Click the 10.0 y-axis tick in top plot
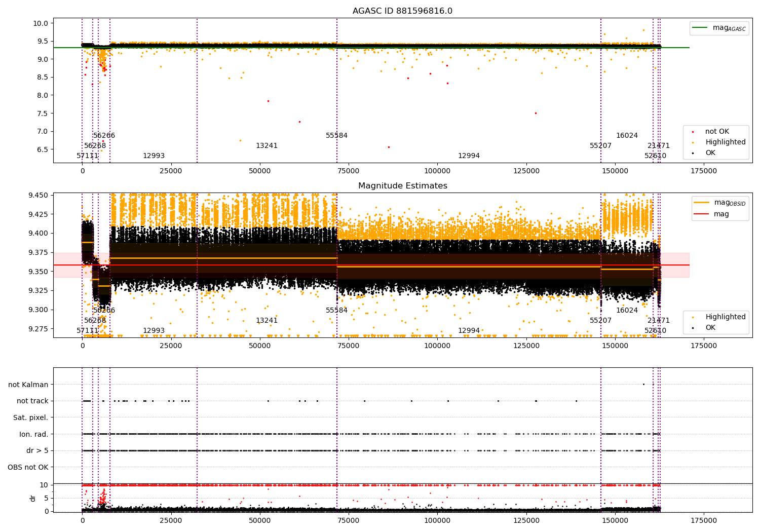The width and height of the screenshot is (760, 532). 40,23
